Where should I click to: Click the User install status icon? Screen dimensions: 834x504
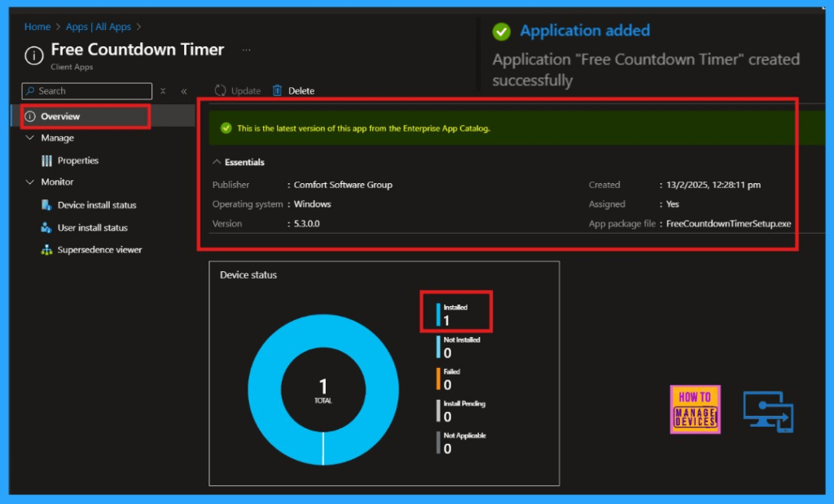[46, 227]
